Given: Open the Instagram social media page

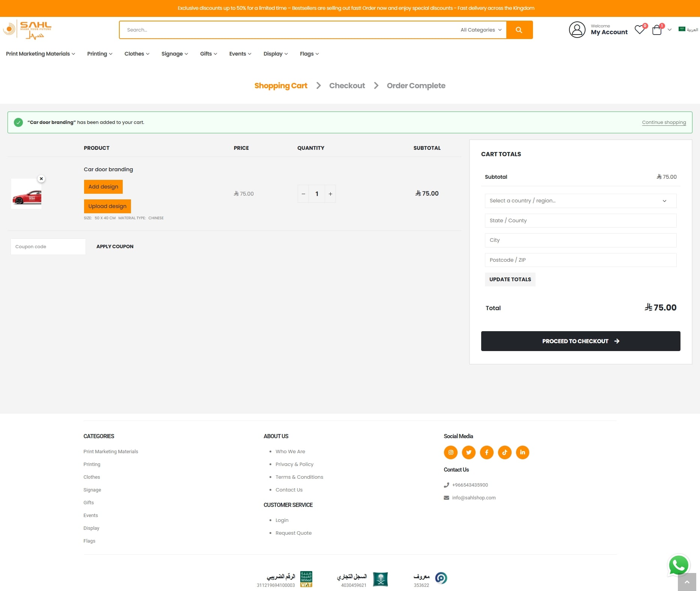Looking at the screenshot, I should 450,452.
